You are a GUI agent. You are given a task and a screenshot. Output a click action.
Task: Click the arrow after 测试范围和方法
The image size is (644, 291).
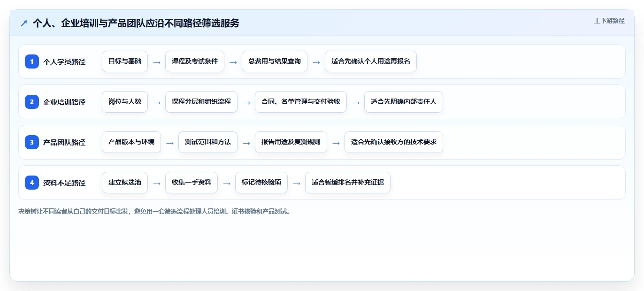246,143
